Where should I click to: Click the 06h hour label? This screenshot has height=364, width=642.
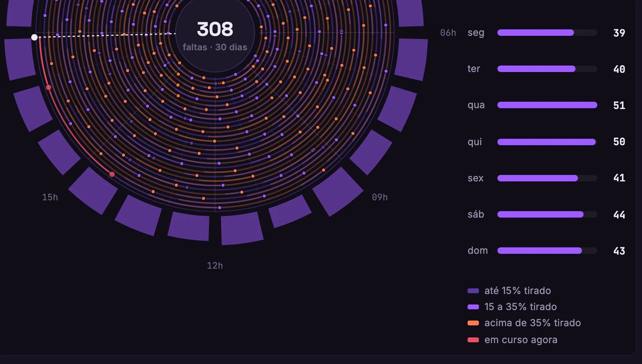click(x=448, y=33)
